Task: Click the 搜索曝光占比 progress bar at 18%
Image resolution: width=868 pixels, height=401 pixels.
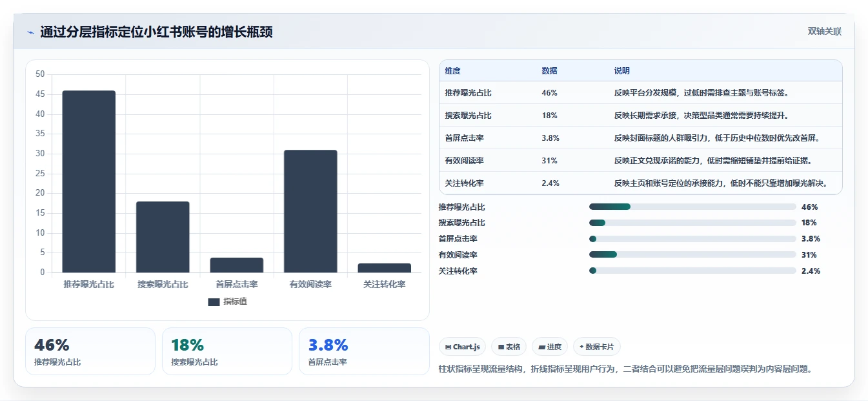Action: [692, 223]
